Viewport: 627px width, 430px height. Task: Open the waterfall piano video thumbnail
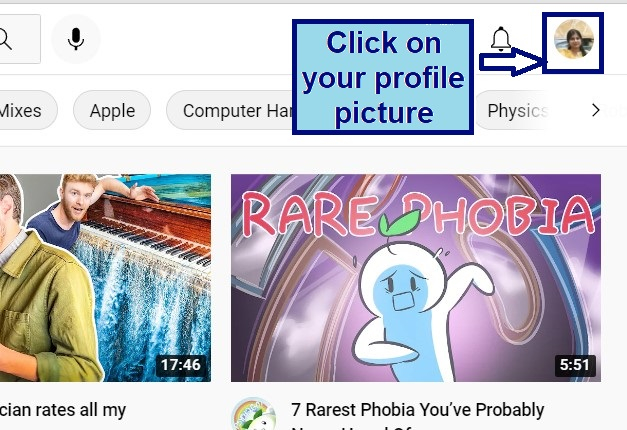tap(105, 278)
